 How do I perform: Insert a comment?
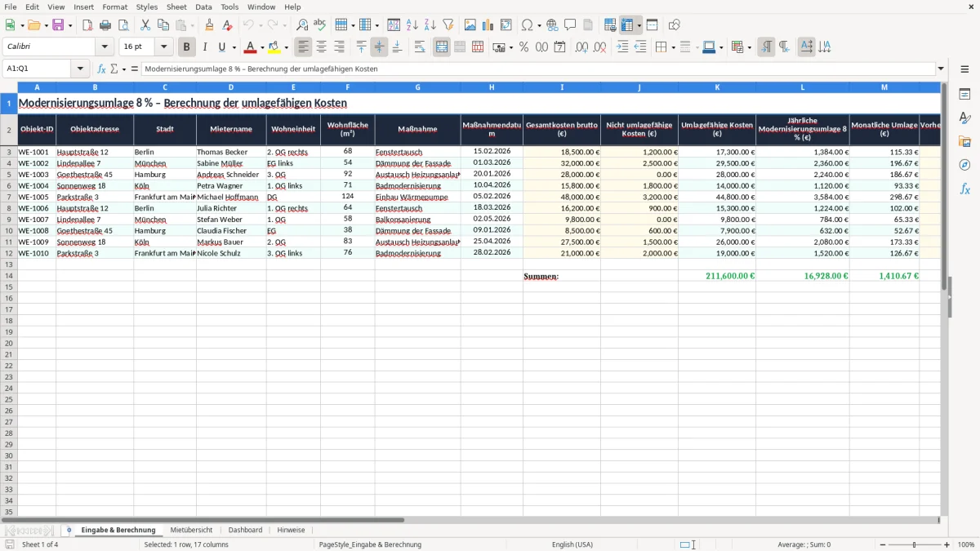[570, 25]
